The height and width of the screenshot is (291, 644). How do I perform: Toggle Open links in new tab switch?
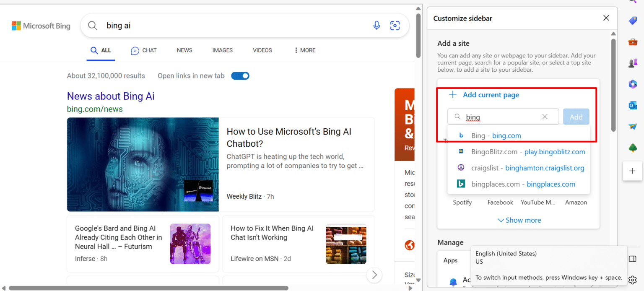(240, 75)
